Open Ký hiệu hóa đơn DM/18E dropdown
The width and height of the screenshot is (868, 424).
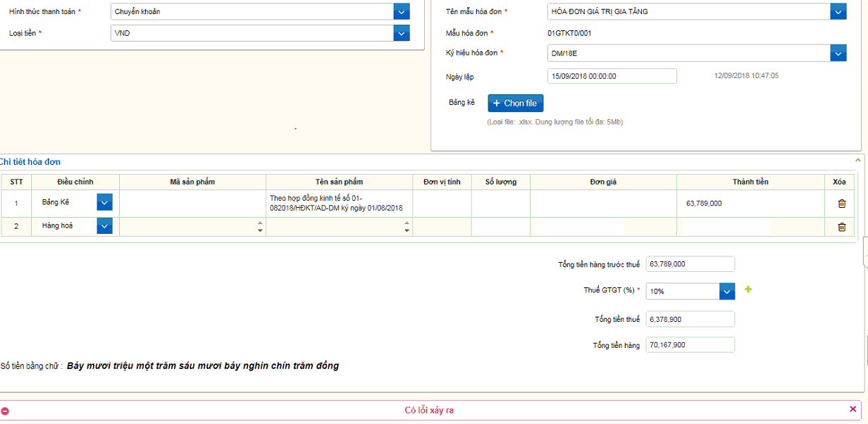click(838, 53)
